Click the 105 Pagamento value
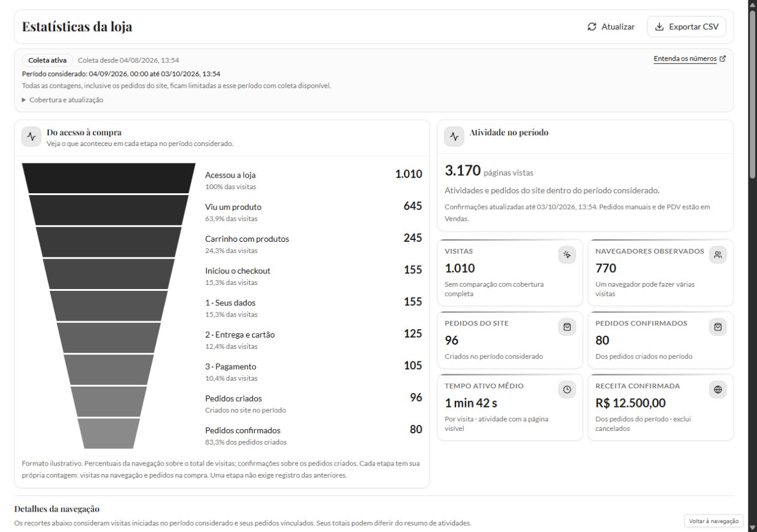The height and width of the screenshot is (532, 757). click(413, 365)
